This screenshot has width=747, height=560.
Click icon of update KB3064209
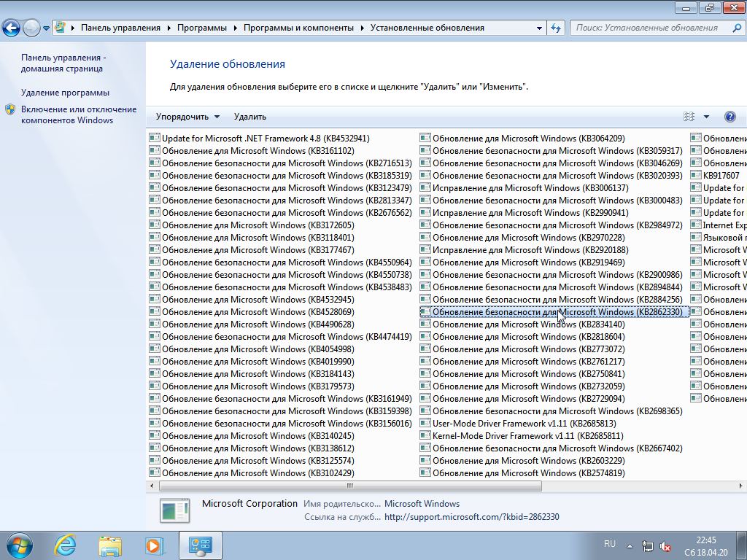[425, 138]
